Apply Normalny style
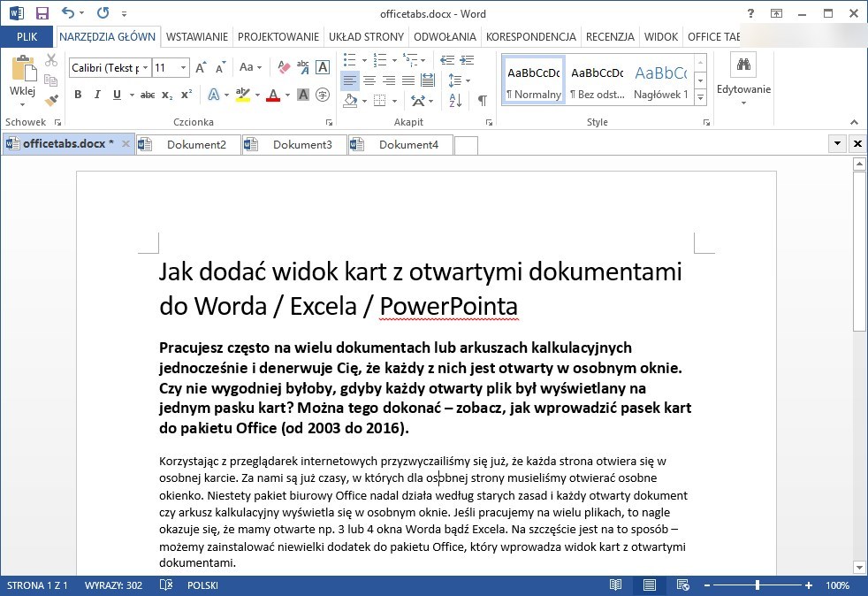Screen dimensions: 868x596 (x=534, y=80)
